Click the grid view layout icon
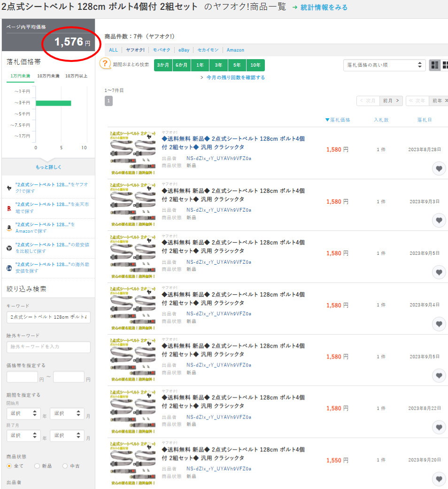448x489 pixels. (434, 65)
